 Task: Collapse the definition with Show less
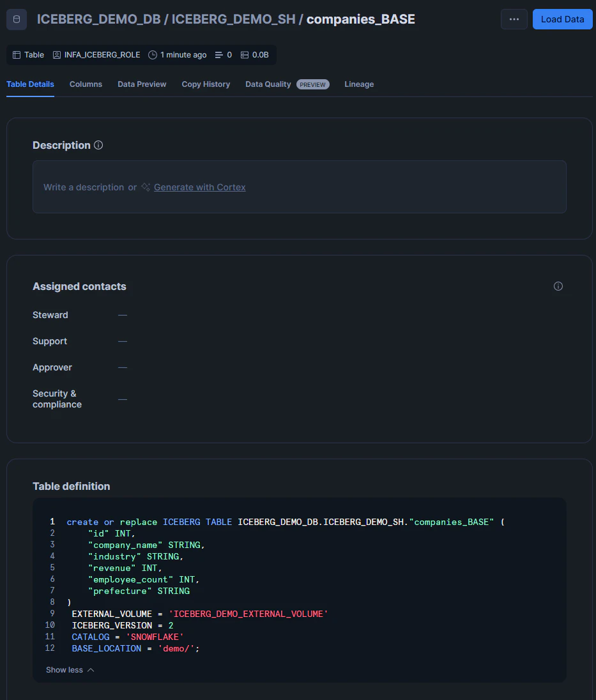click(x=70, y=669)
